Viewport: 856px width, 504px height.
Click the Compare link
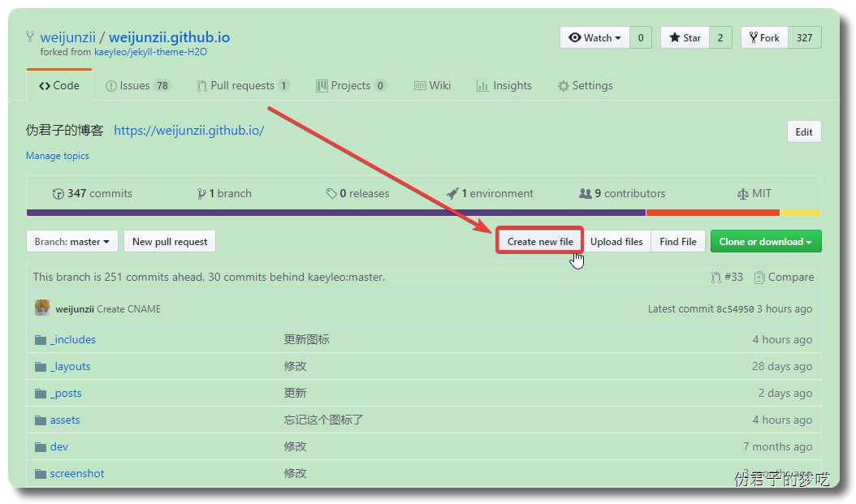pos(785,277)
